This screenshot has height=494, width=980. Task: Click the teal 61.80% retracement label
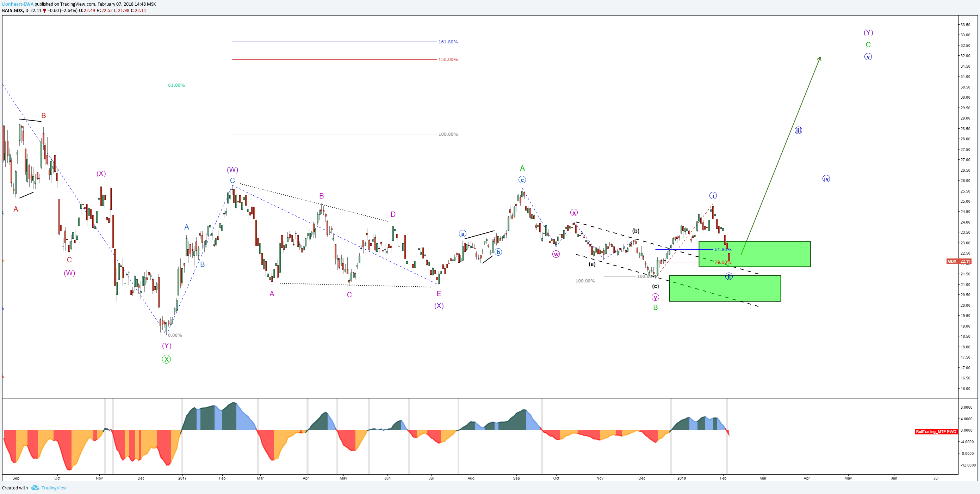click(176, 85)
